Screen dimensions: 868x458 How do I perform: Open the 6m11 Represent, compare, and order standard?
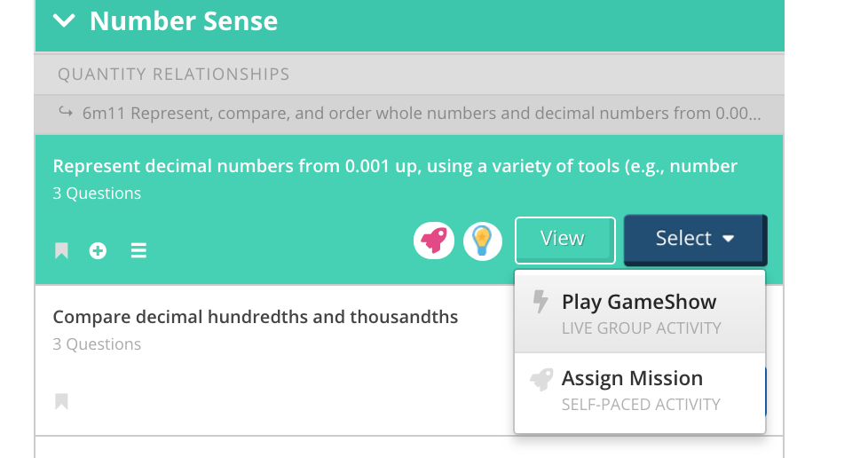click(421, 114)
